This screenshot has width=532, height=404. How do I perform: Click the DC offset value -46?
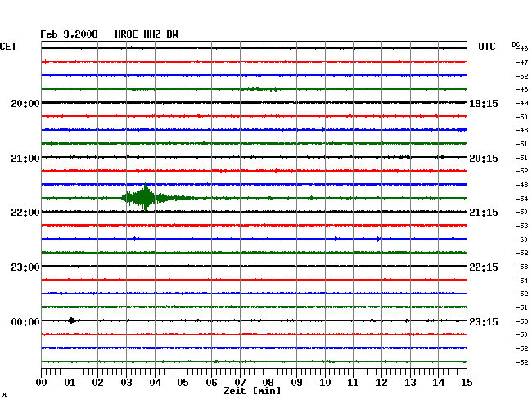click(522, 48)
